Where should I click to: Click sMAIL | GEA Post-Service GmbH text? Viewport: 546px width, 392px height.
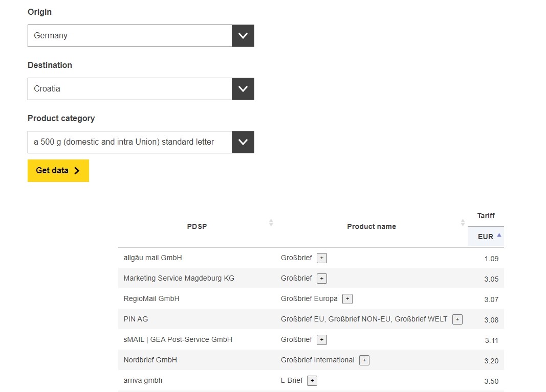click(x=178, y=340)
